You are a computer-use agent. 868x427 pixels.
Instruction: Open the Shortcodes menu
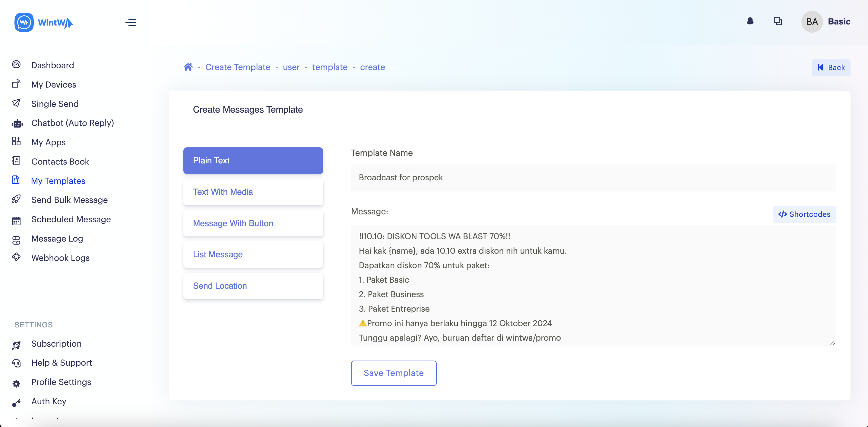tap(804, 214)
